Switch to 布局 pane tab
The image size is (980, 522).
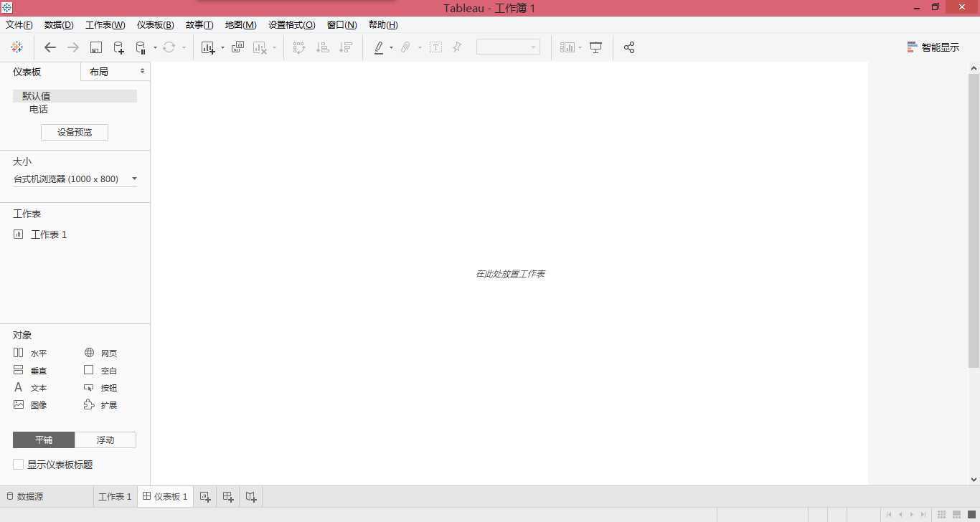click(115, 72)
